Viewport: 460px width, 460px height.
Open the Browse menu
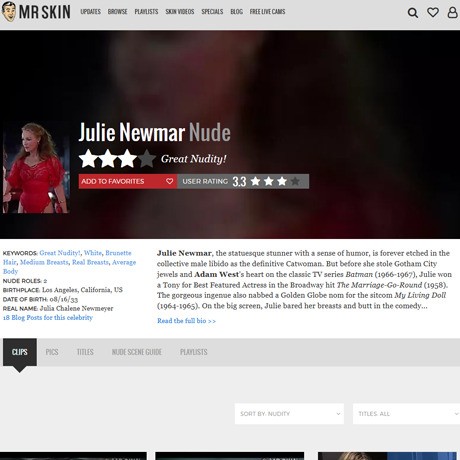[x=117, y=12]
